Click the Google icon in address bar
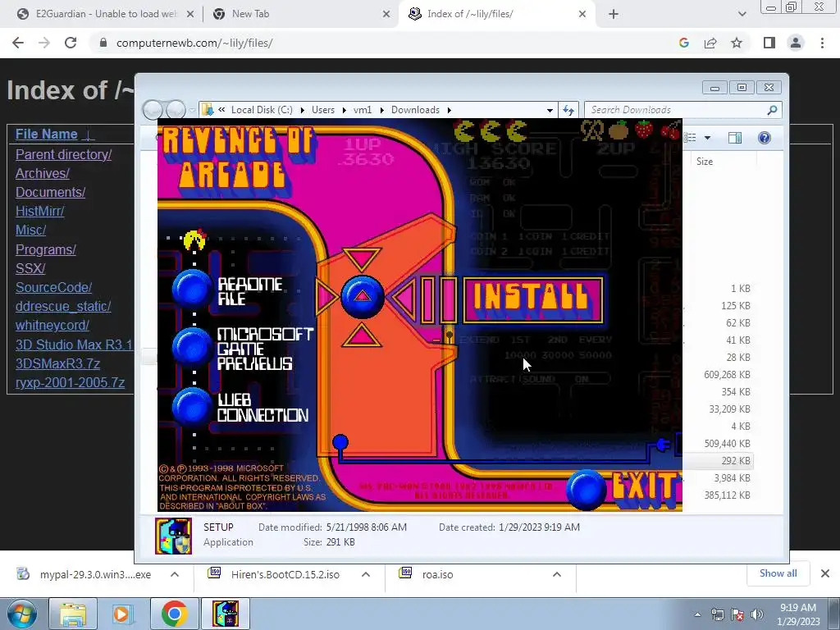Viewport: 840px width, 630px height. pos(683,43)
